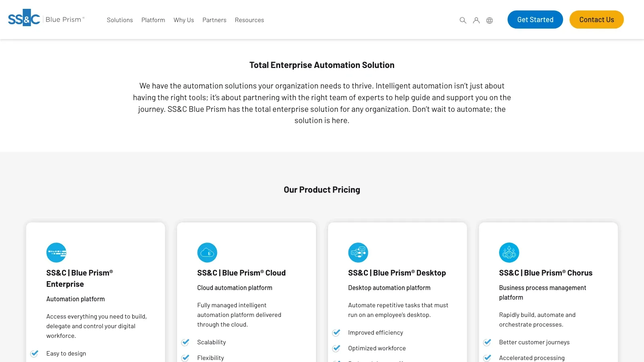Click the checkmark beside Improved efficiency
Screen dimensions: 644x362
coord(336,333)
